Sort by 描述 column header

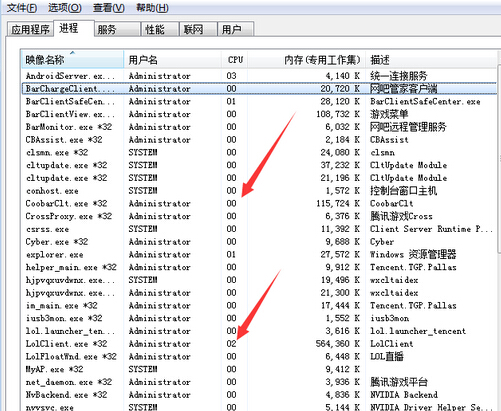[x=432, y=59]
